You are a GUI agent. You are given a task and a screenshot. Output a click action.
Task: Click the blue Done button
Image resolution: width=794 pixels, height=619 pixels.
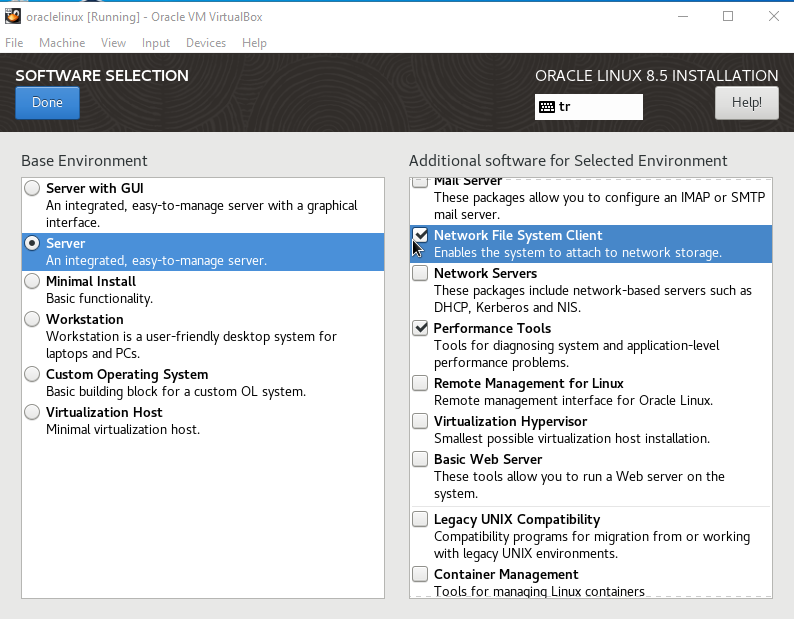point(48,103)
